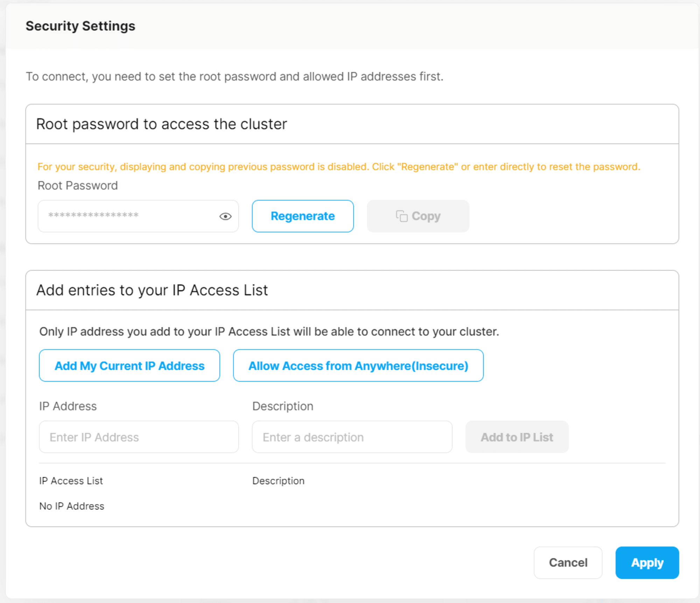Viewport: 700px width, 603px height.
Task: Toggle password visibility in root field
Action: [x=224, y=216]
